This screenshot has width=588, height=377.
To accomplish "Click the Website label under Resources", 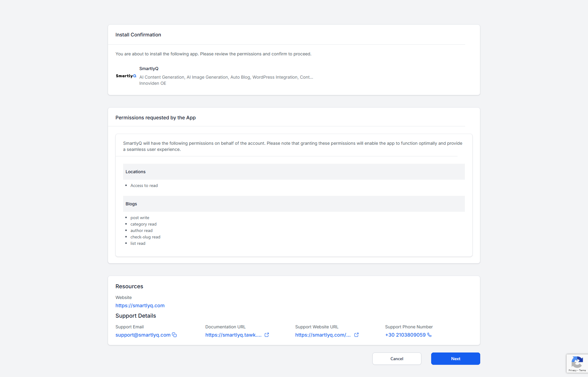I will (x=123, y=297).
